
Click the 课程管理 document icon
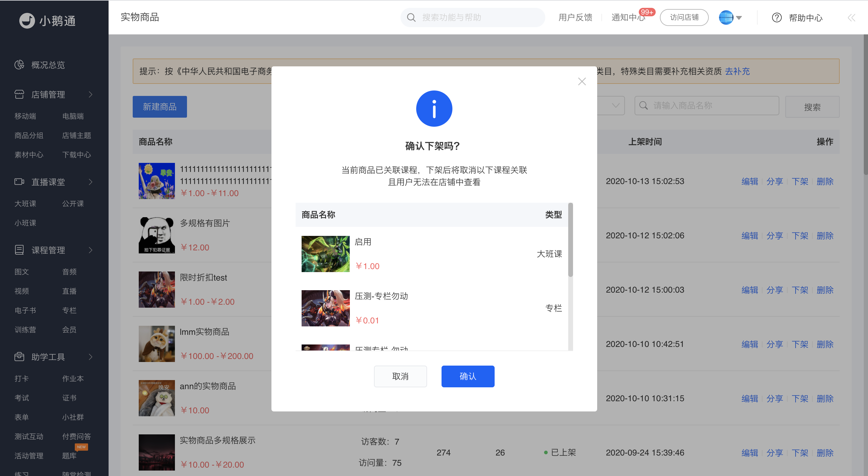tap(19, 250)
